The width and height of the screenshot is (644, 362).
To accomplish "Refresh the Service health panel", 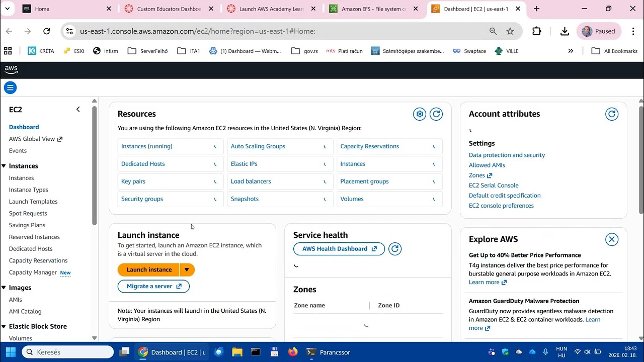I will coord(395,249).
